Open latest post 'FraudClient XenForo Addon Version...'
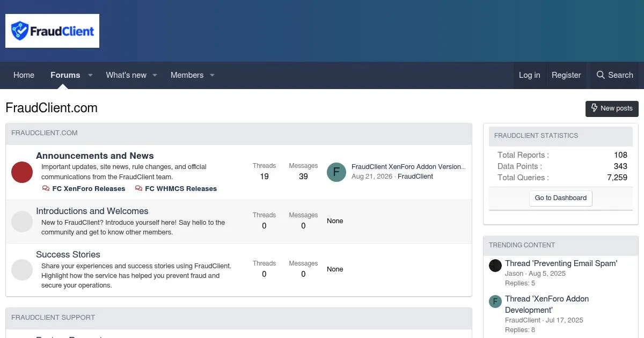 pyautogui.click(x=408, y=167)
